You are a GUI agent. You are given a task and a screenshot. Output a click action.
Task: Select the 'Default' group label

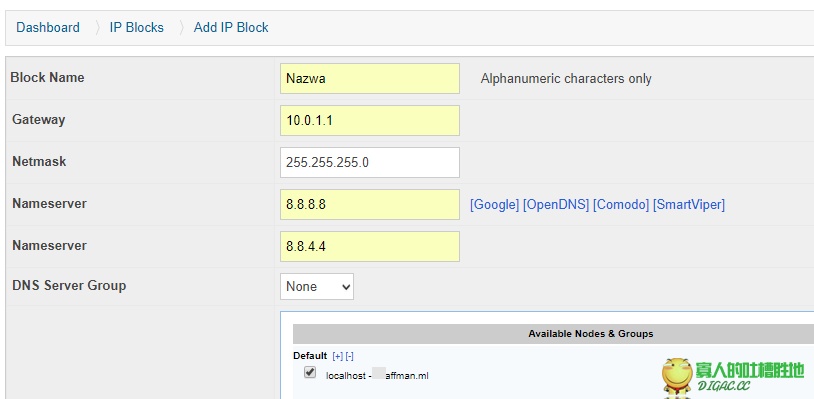[310, 356]
